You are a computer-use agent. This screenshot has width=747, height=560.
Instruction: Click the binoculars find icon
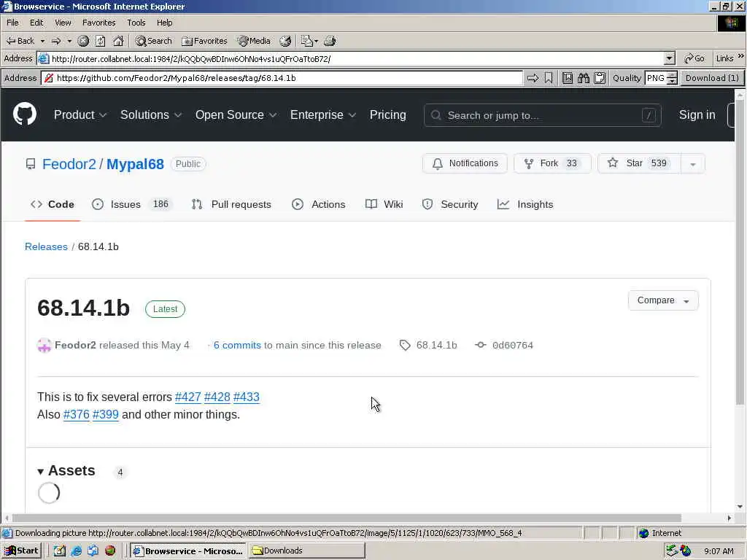point(584,78)
